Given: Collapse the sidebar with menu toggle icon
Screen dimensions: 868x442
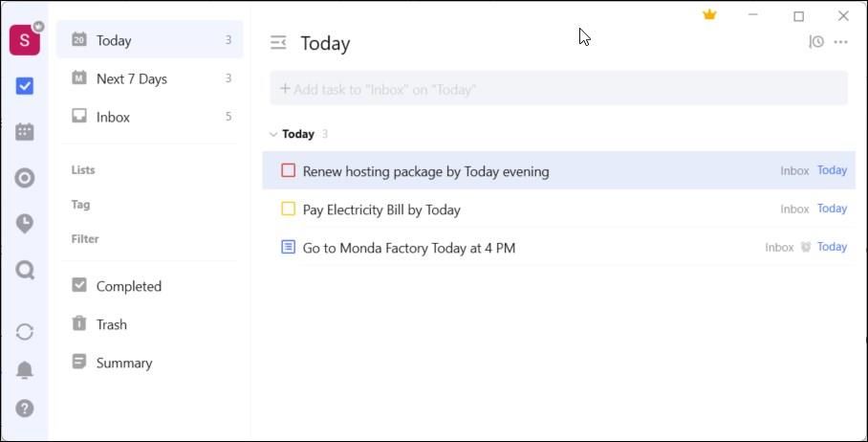Looking at the screenshot, I should [x=278, y=43].
